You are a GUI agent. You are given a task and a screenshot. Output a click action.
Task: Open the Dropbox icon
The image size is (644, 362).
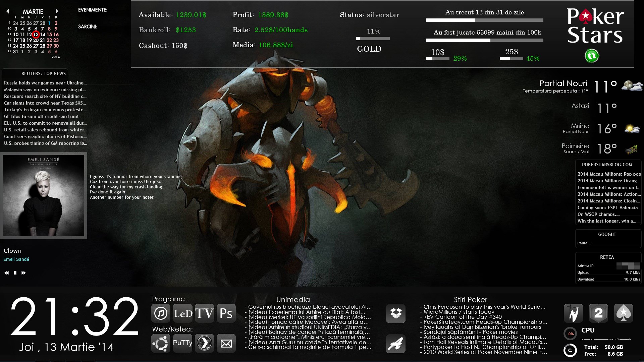click(x=396, y=313)
